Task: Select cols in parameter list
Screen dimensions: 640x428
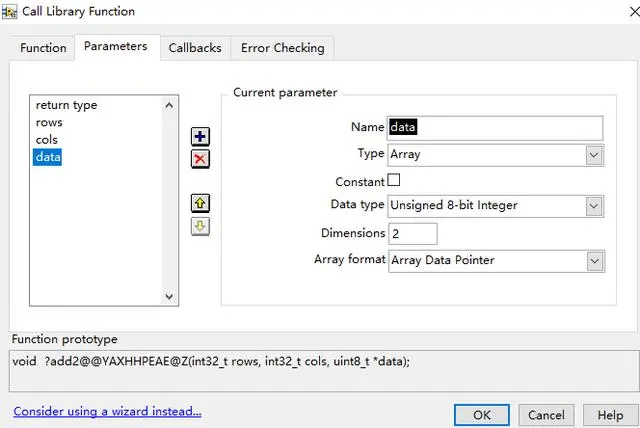Action: 47,140
